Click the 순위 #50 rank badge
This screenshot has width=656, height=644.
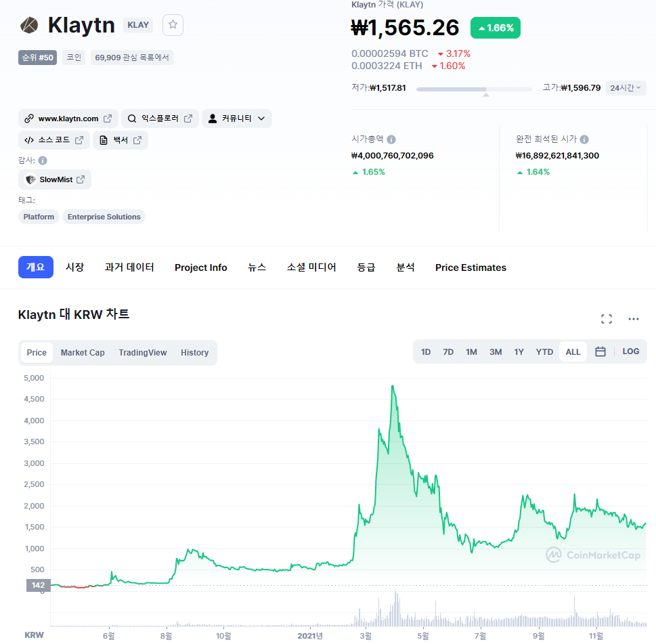(38, 58)
